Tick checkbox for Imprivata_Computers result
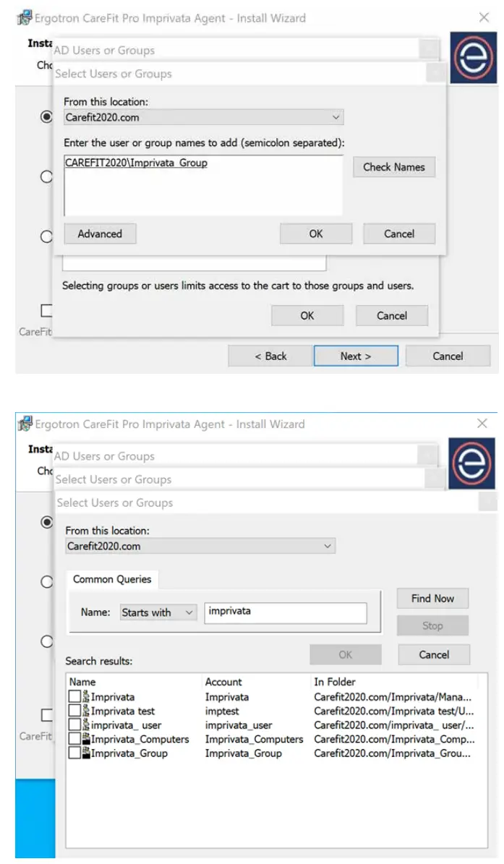This screenshot has width=504, height=864. [74, 739]
